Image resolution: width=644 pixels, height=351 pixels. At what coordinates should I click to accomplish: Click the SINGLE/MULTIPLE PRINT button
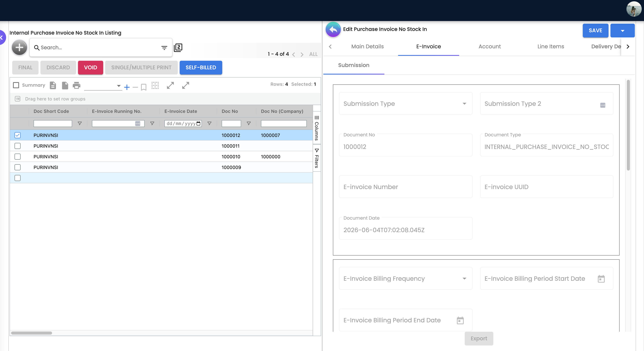coord(141,68)
